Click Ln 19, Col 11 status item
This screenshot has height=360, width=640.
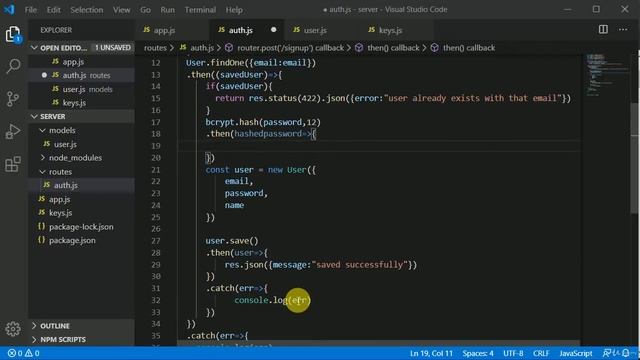click(x=431, y=353)
